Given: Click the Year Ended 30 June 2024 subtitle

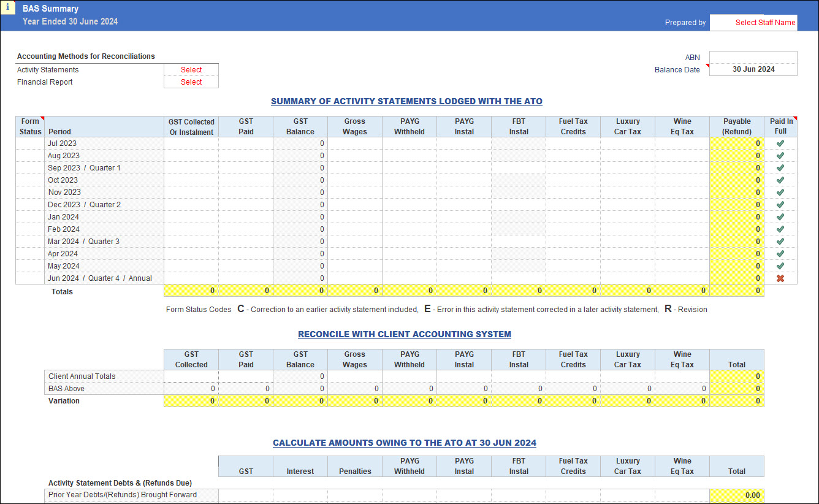Looking at the screenshot, I should tap(70, 21).
